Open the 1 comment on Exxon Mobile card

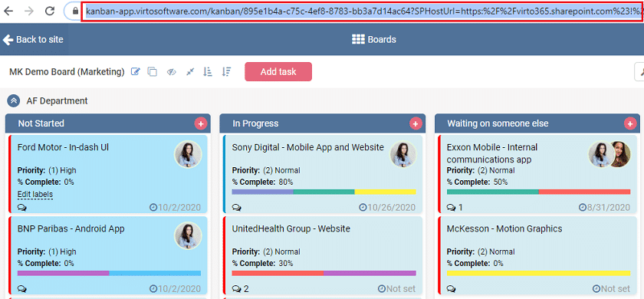[455, 208]
